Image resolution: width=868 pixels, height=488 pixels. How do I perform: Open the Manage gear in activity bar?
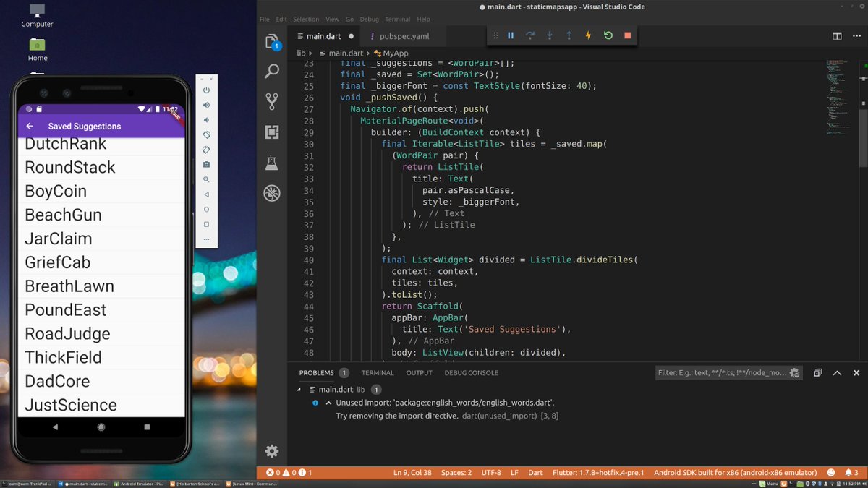pos(272,451)
